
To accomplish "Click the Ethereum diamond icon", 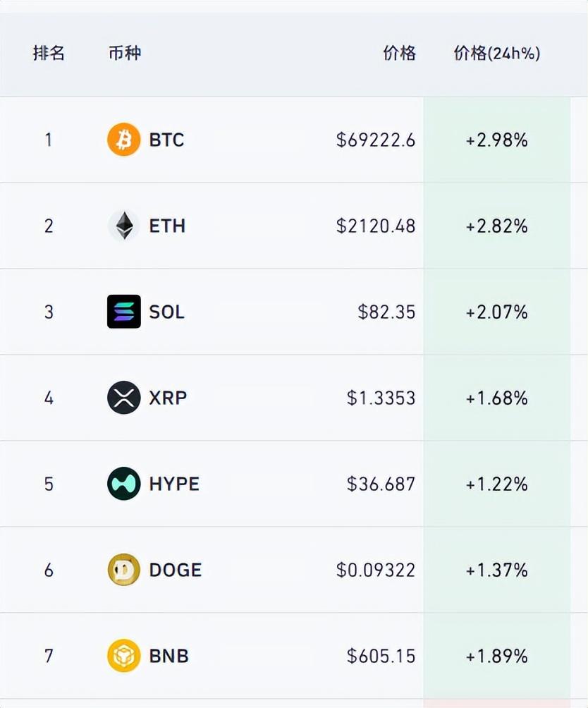I will click(123, 226).
